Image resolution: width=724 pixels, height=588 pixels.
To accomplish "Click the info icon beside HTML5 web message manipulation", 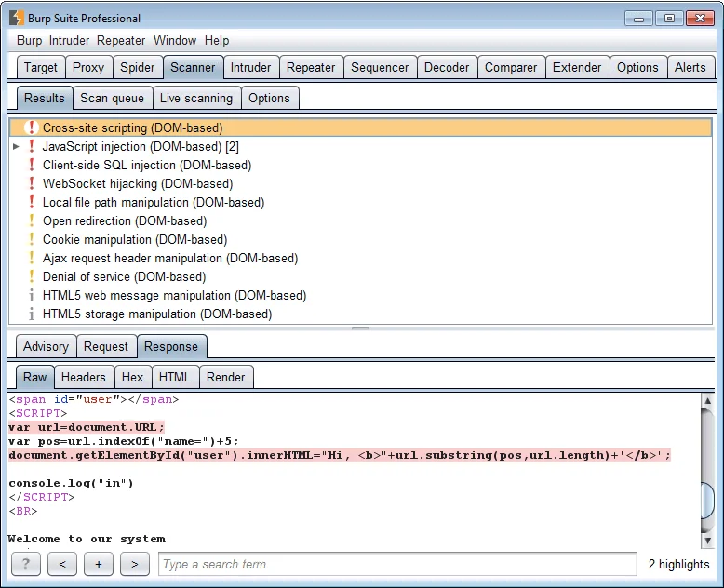I will (x=32, y=295).
